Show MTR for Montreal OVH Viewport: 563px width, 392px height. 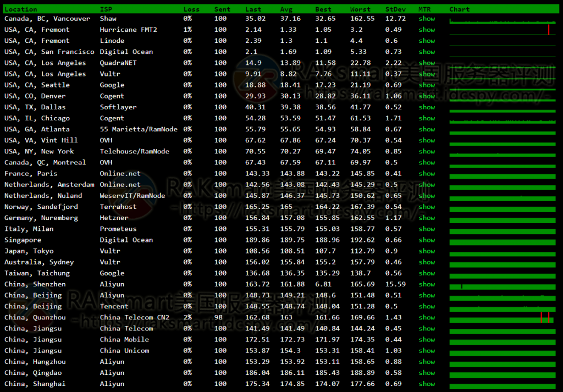(x=427, y=163)
